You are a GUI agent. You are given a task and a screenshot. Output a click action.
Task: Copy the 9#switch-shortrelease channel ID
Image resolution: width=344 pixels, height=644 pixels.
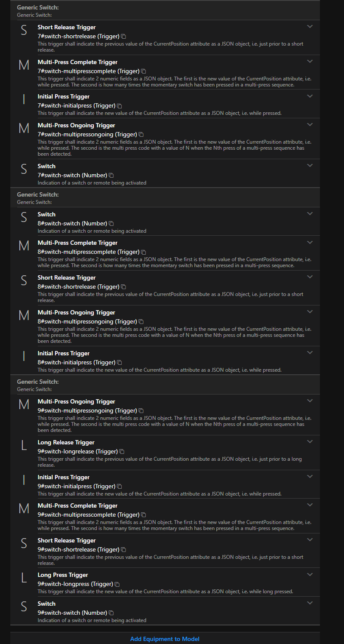click(x=124, y=550)
